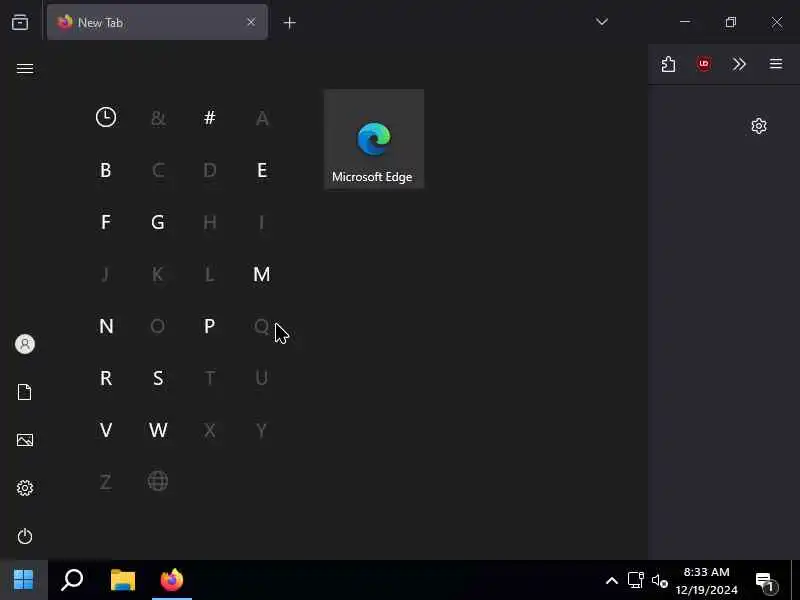Click the show desktop strip
The width and height of the screenshot is (800, 600).
pos(796,580)
